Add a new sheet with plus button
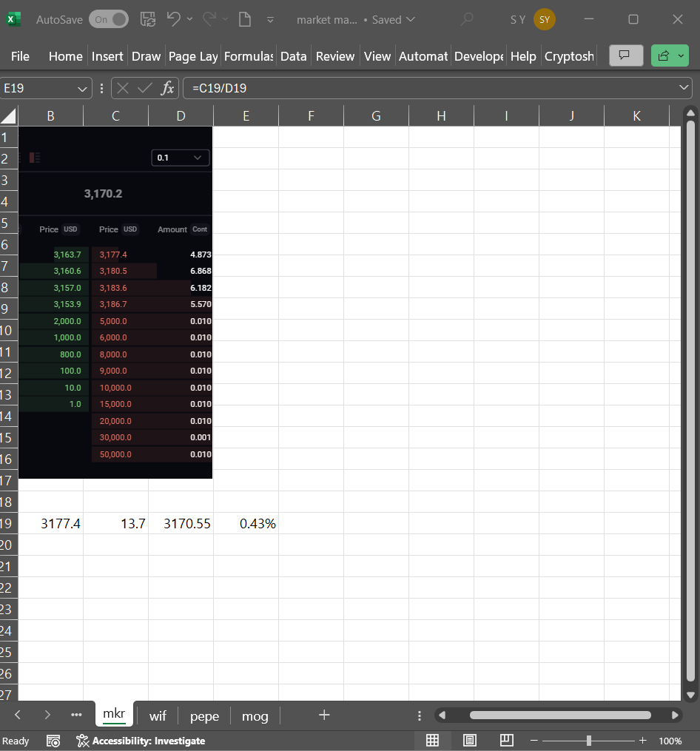Image resolution: width=700 pixels, height=751 pixels. point(324,715)
